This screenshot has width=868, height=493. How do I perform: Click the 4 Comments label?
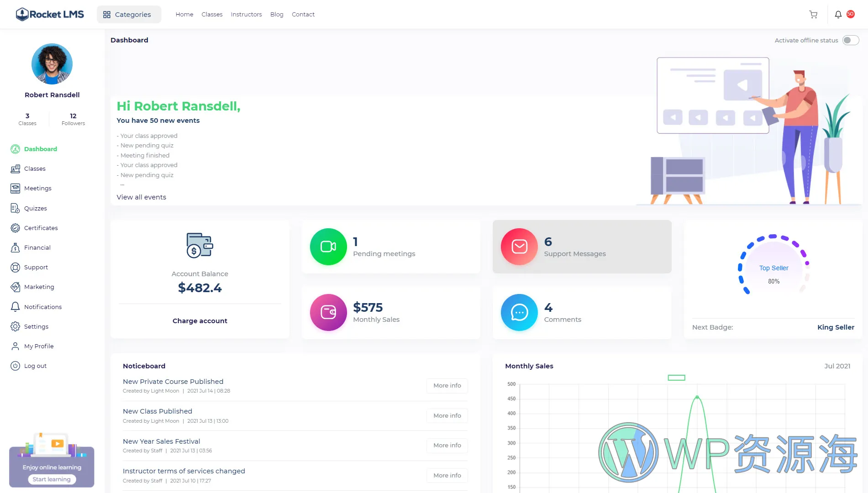(x=563, y=320)
